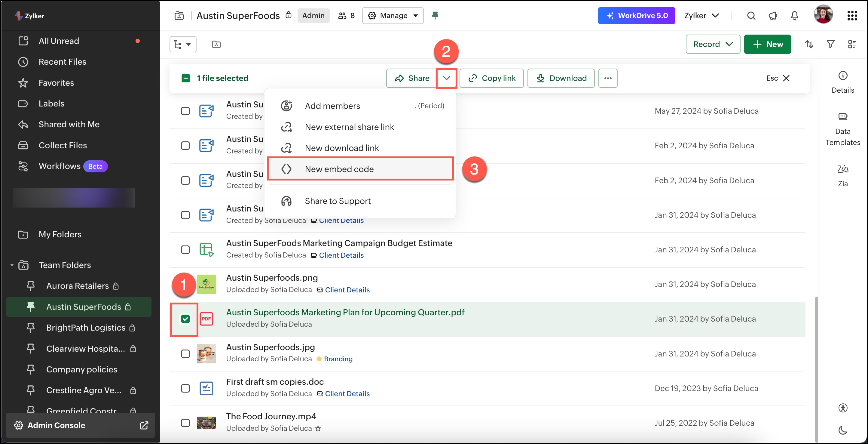Click the spreadsheet icon of Budget Estimate file
The image size is (868, 444).
point(206,250)
